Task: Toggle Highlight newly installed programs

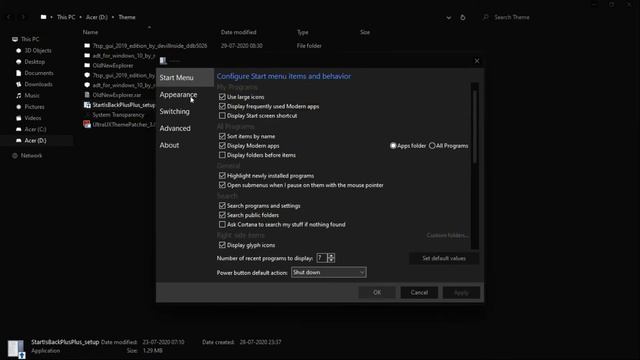Action: [222, 176]
